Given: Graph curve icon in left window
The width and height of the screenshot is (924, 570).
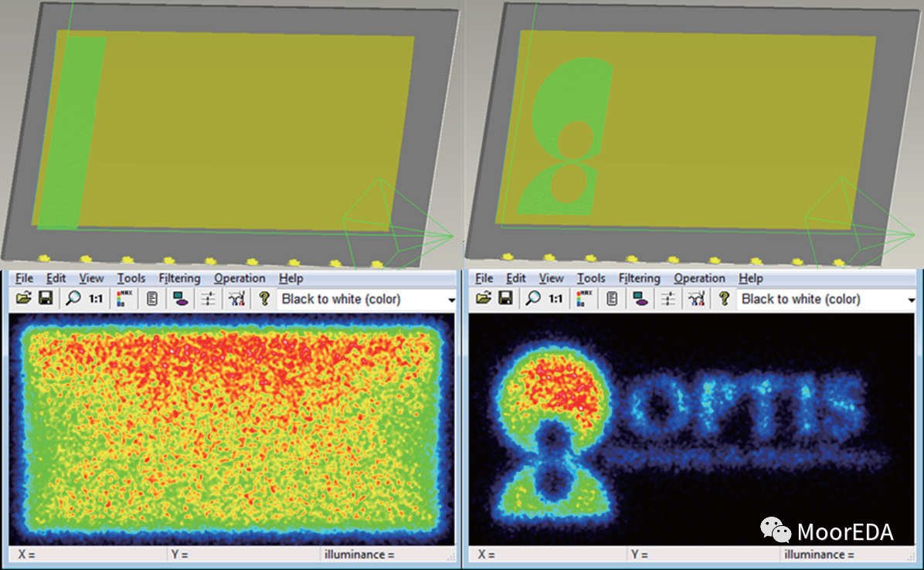Looking at the screenshot, I should pos(237,299).
